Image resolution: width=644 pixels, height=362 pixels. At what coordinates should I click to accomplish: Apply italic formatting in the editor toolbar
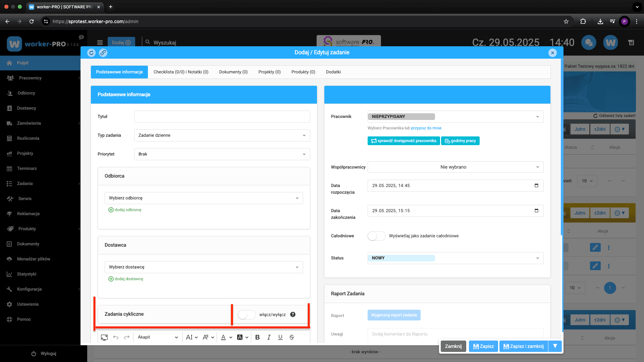[269, 337]
